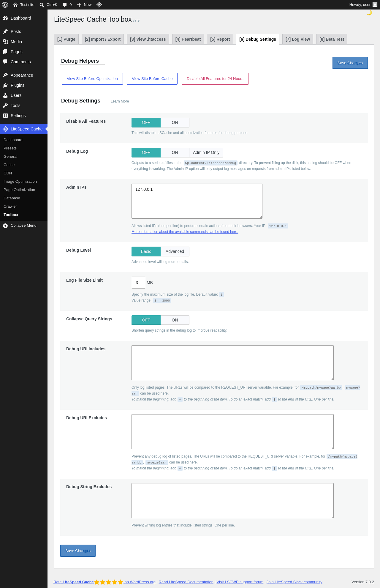Click the Debug URI Excludes text area

tap(232, 432)
